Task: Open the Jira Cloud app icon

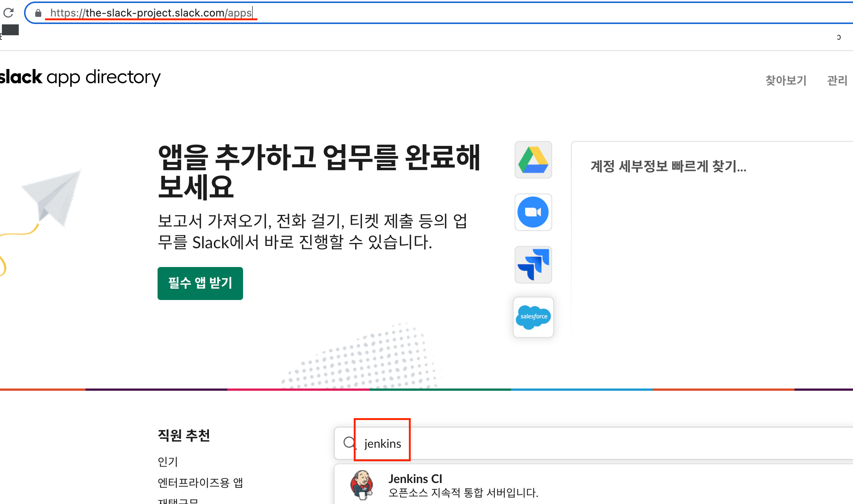Action: [x=533, y=265]
